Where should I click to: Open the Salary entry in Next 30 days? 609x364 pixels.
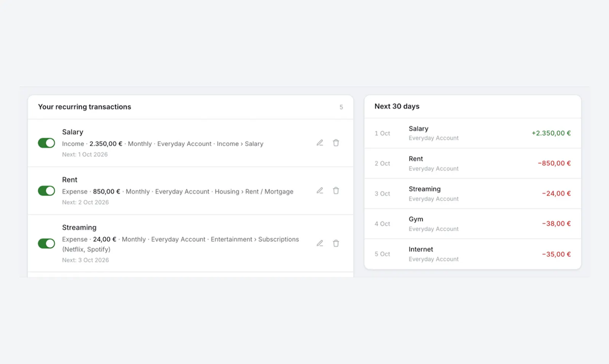(473, 133)
